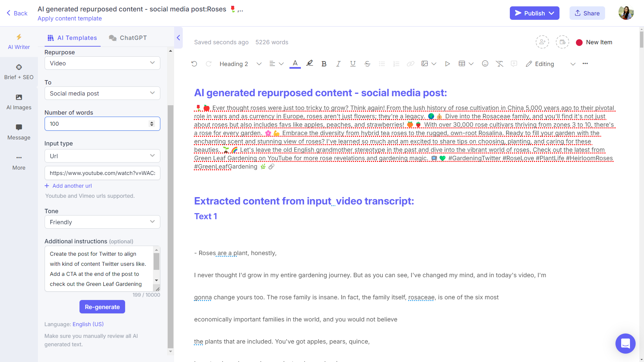Select the AI Writer tool in sidebar
Image resolution: width=644 pixels, height=362 pixels.
pyautogui.click(x=19, y=42)
